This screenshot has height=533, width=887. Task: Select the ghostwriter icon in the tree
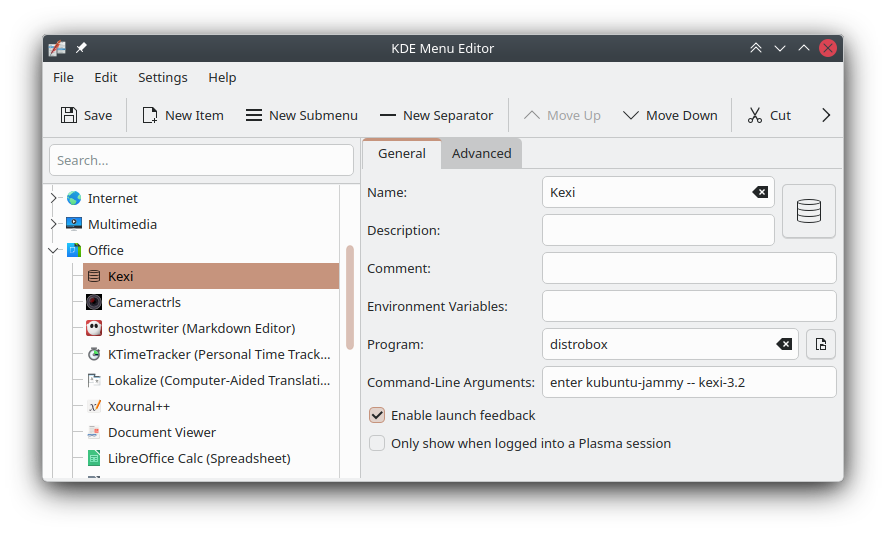click(94, 328)
